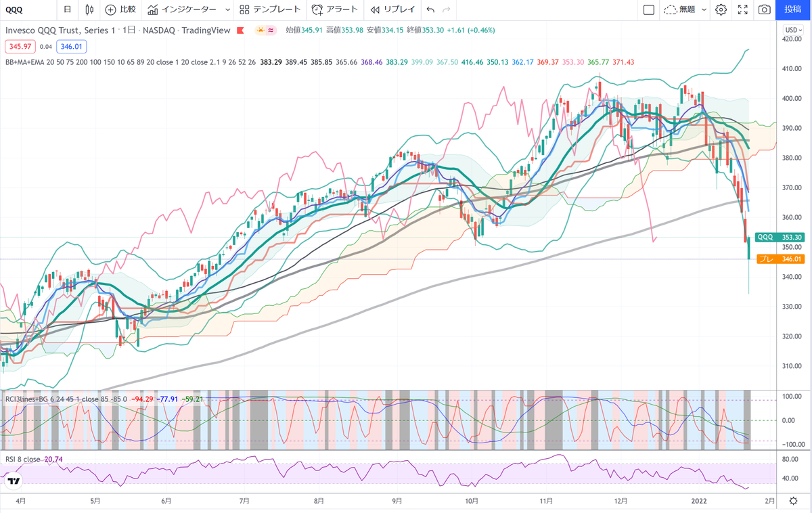Start the リプレイ bar replay

click(394, 9)
